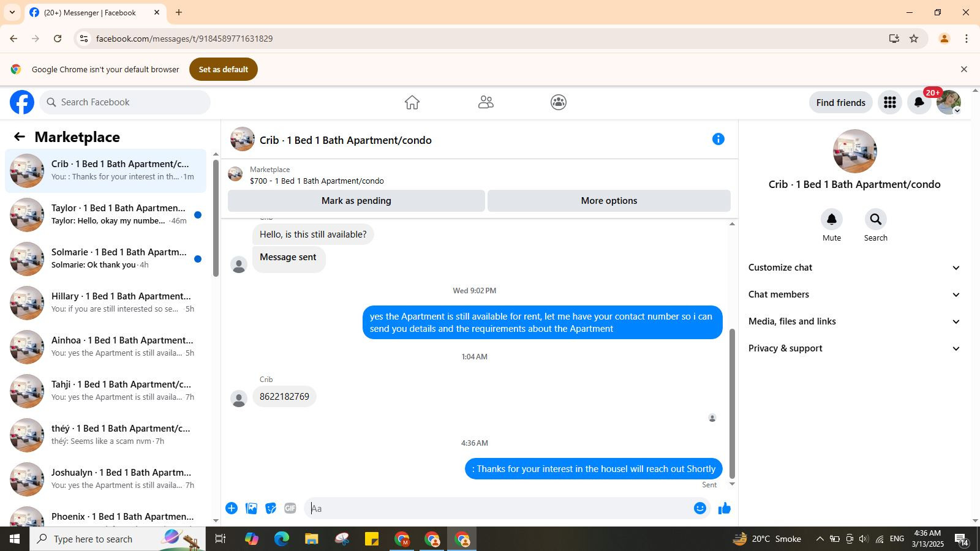The height and width of the screenshot is (551, 980).
Task: Click More options button
Action: click(609, 201)
